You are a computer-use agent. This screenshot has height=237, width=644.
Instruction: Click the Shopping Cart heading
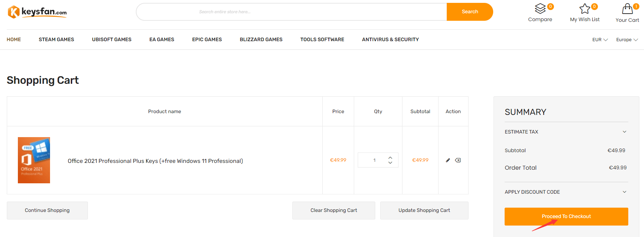[43, 80]
